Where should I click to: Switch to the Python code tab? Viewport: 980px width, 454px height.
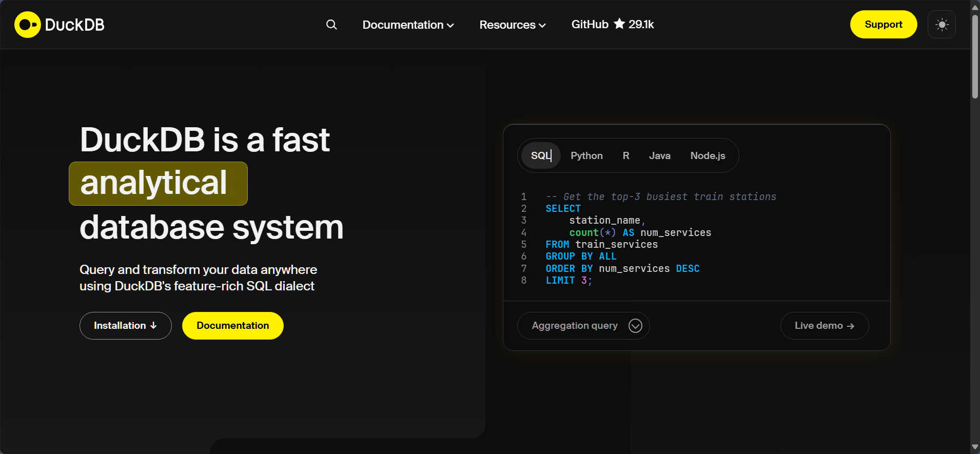(586, 155)
